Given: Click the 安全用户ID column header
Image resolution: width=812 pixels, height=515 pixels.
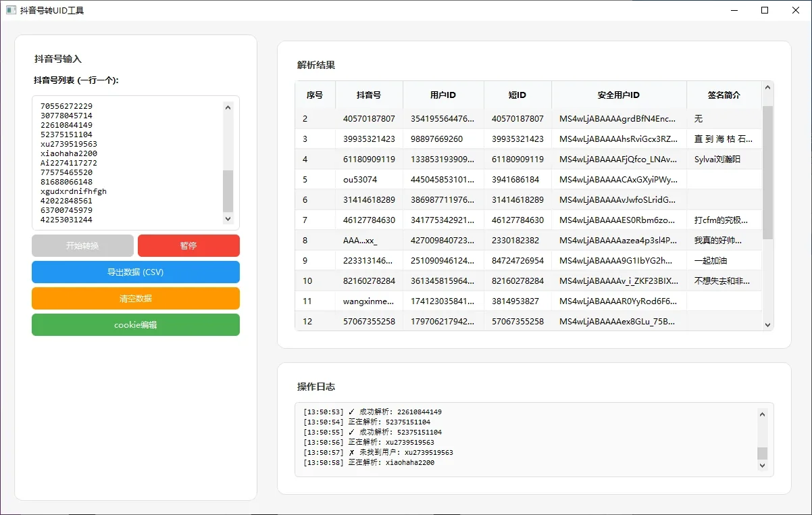Looking at the screenshot, I should [619, 95].
